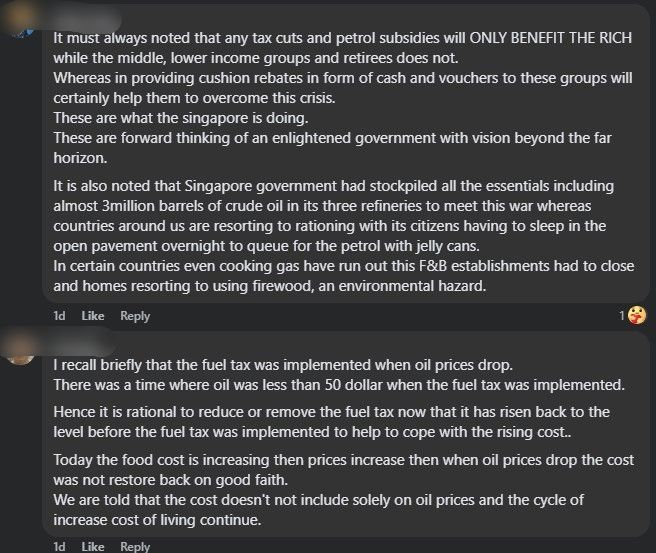The height and width of the screenshot is (553, 656).
Task: Click the first commenter's blurred name
Action: pos(86,19)
